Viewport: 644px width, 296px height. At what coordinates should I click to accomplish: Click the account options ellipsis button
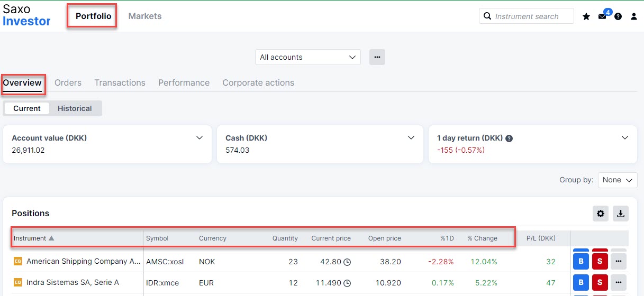click(377, 57)
